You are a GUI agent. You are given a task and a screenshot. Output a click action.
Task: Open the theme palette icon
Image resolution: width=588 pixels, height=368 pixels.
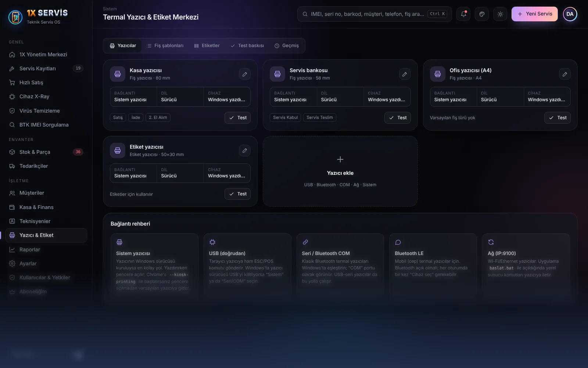[482, 14]
